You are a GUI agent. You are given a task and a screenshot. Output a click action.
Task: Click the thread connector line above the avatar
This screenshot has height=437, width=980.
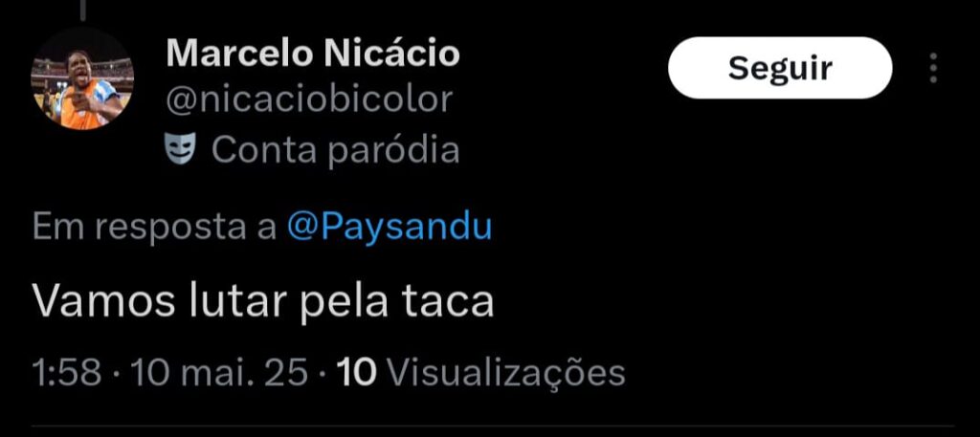click(x=83, y=10)
